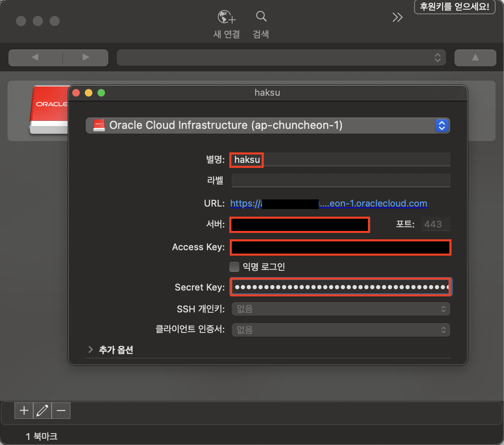Click the New Connection globe icon
Image resolution: width=504 pixels, height=445 pixels.
[226, 17]
